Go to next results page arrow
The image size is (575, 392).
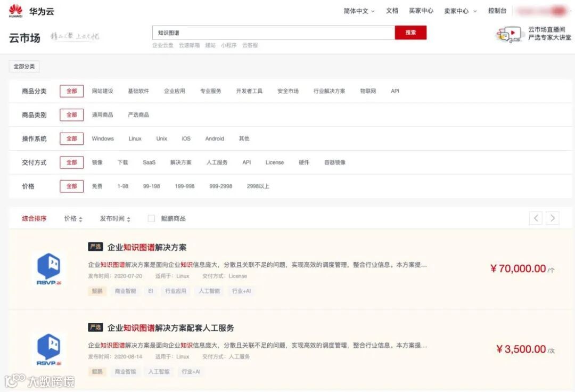click(x=553, y=218)
